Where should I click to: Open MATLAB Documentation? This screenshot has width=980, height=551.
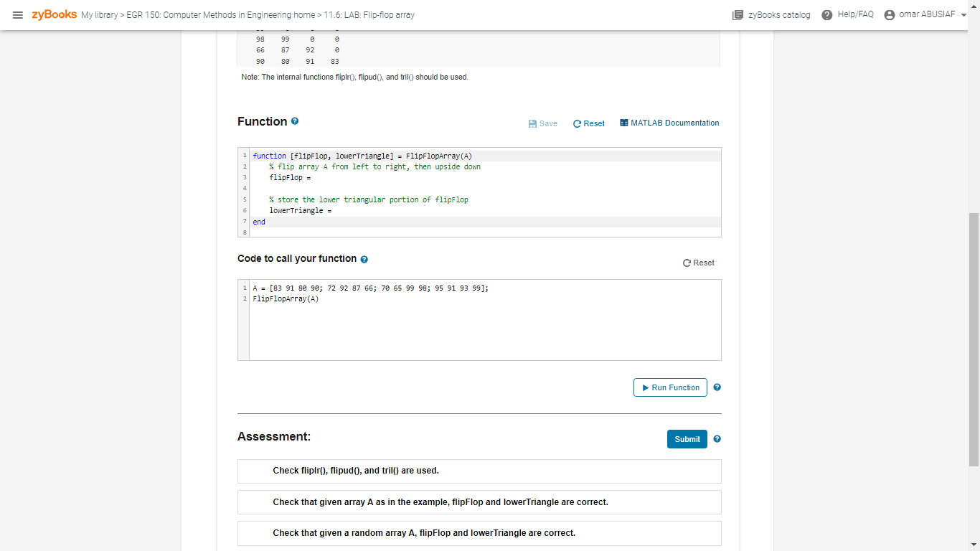coord(674,123)
